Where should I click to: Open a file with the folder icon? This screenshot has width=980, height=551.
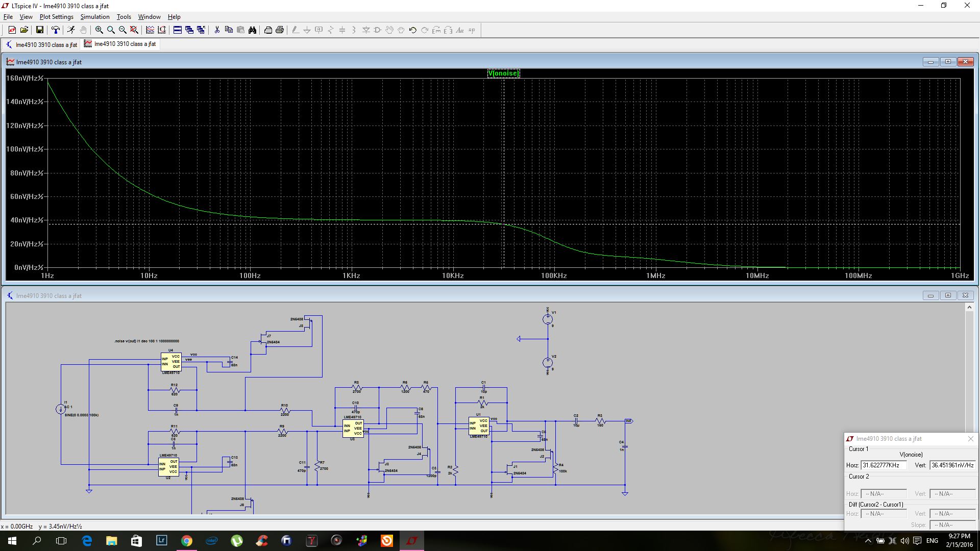(24, 30)
